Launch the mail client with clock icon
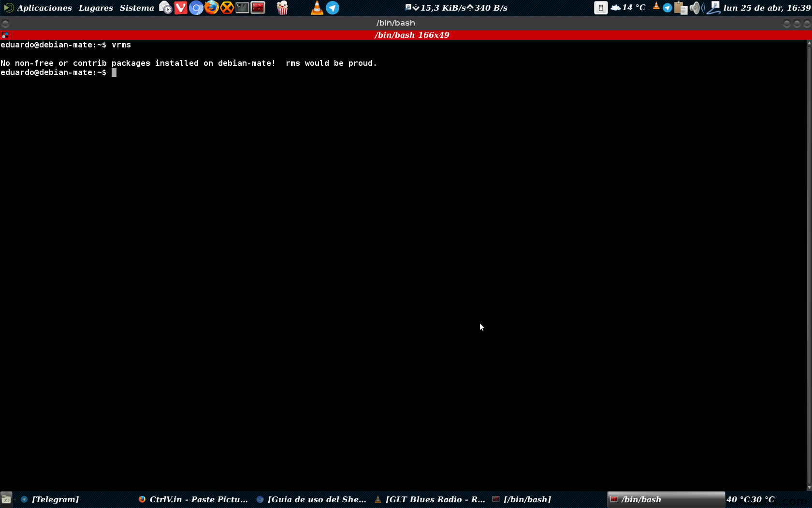 pyautogui.click(x=165, y=8)
